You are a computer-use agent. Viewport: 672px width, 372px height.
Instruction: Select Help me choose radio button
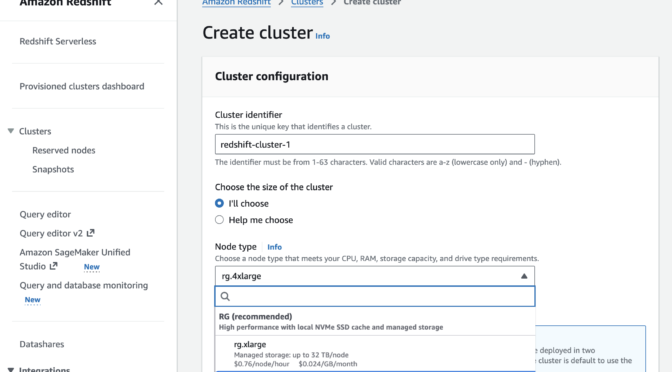point(219,220)
